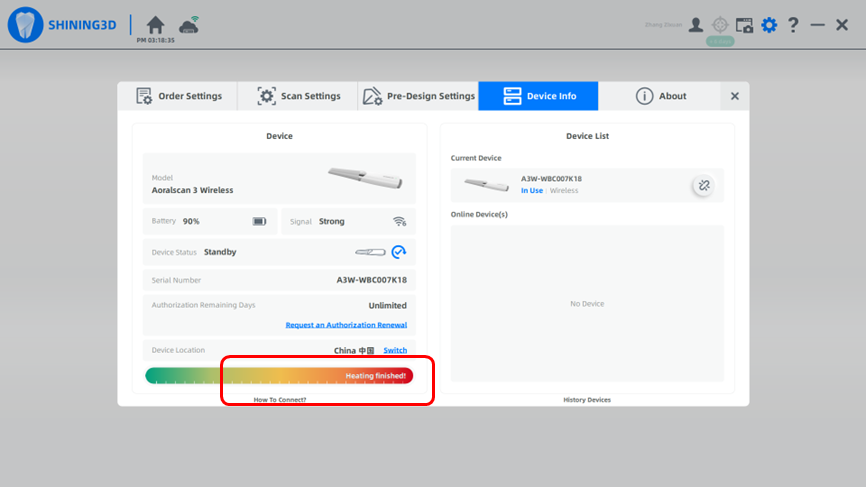Click the Switch device location link
Screen dimensions: 866x487
click(395, 350)
